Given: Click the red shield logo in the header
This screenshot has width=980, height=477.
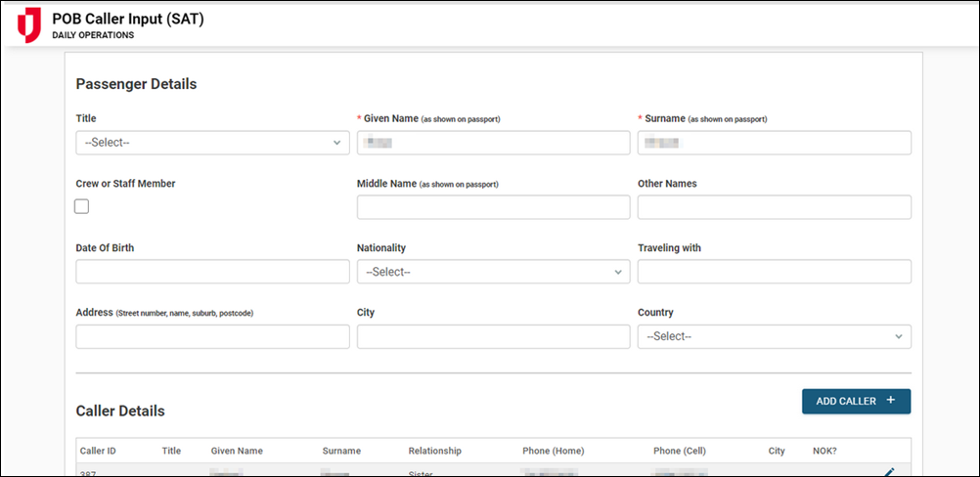Looking at the screenshot, I should coord(29,25).
